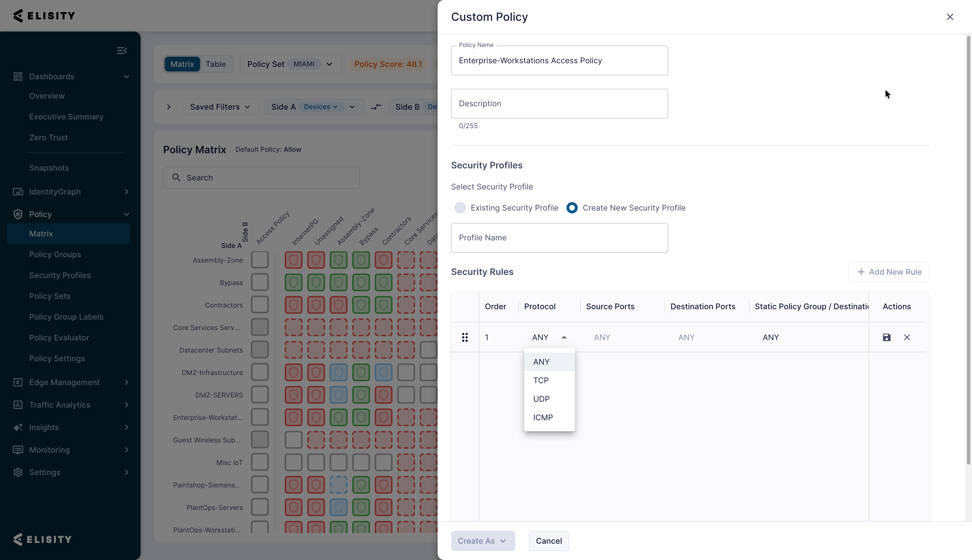Click the Settings gear icon in sidebar
The image size is (972, 560).
(18, 472)
